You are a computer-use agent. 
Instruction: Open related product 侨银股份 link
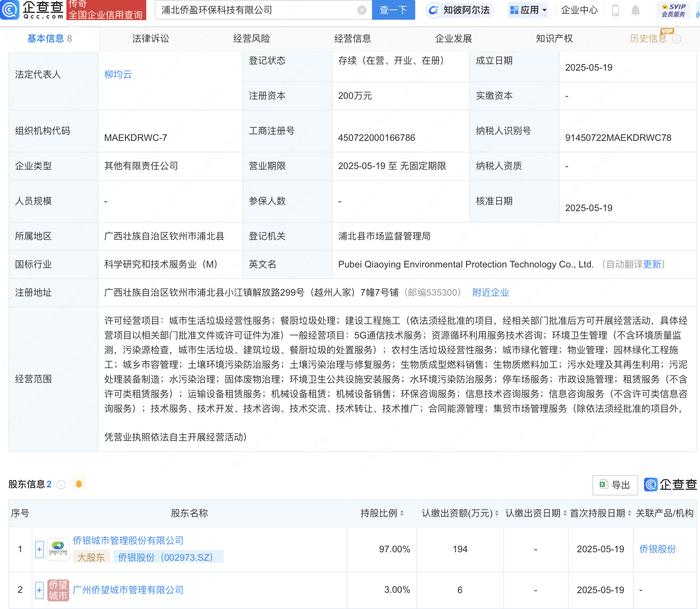(657, 549)
